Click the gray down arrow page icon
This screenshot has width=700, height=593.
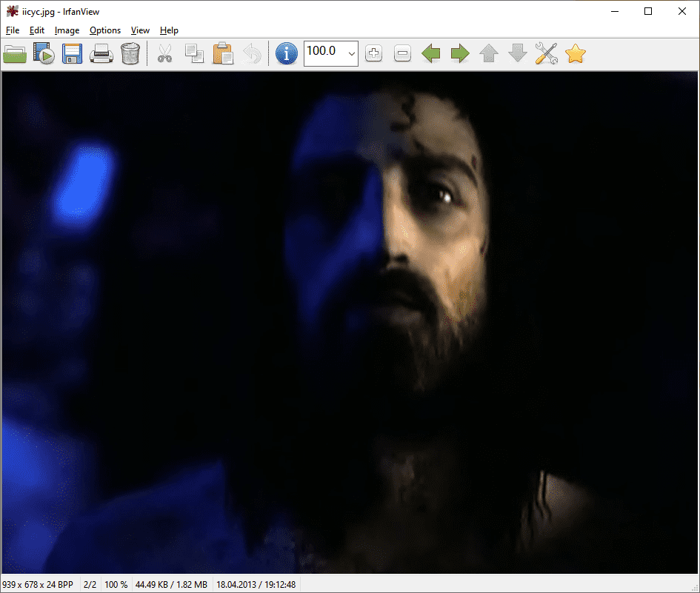pos(518,54)
